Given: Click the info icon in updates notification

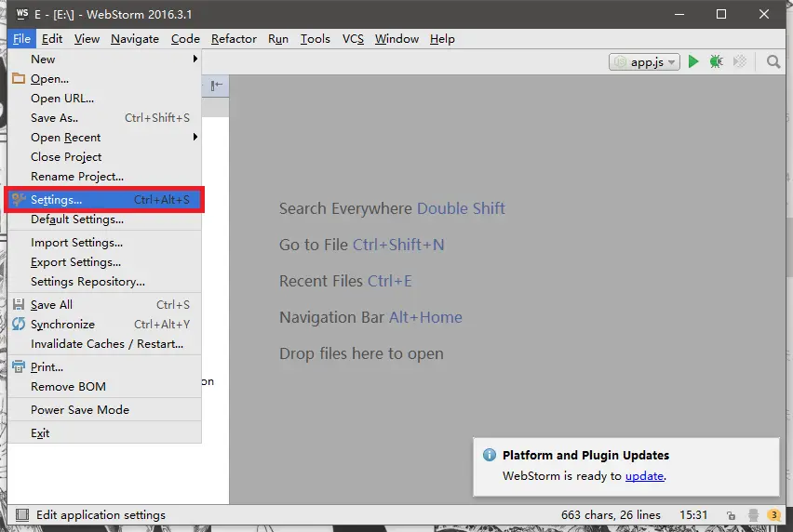Looking at the screenshot, I should (489, 455).
